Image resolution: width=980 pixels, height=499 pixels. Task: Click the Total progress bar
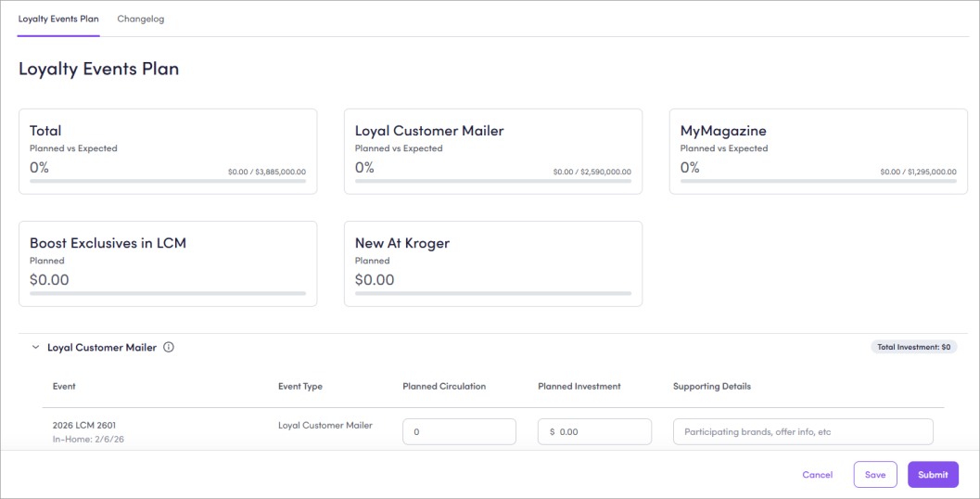coord(168,181)
